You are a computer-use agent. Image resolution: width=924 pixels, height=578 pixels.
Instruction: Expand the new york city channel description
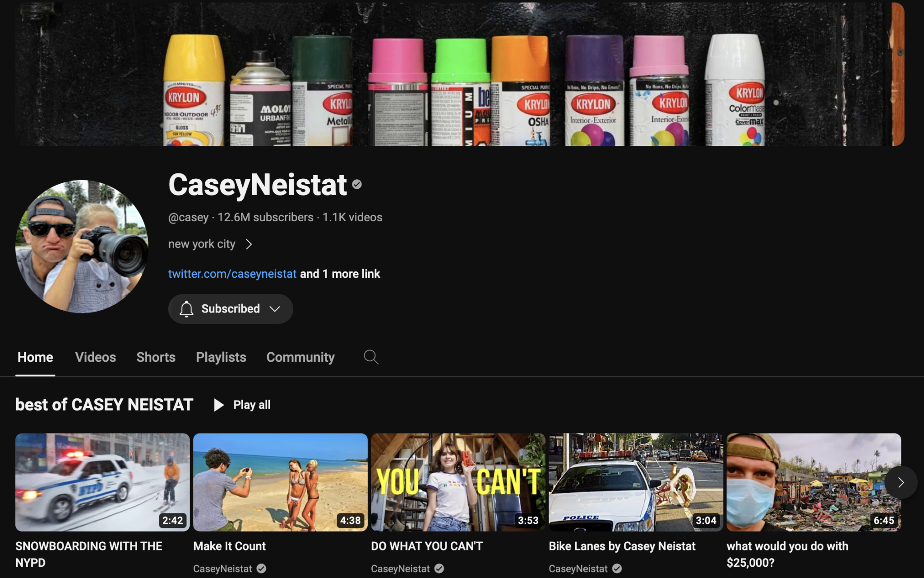click(x=210, y=244)
